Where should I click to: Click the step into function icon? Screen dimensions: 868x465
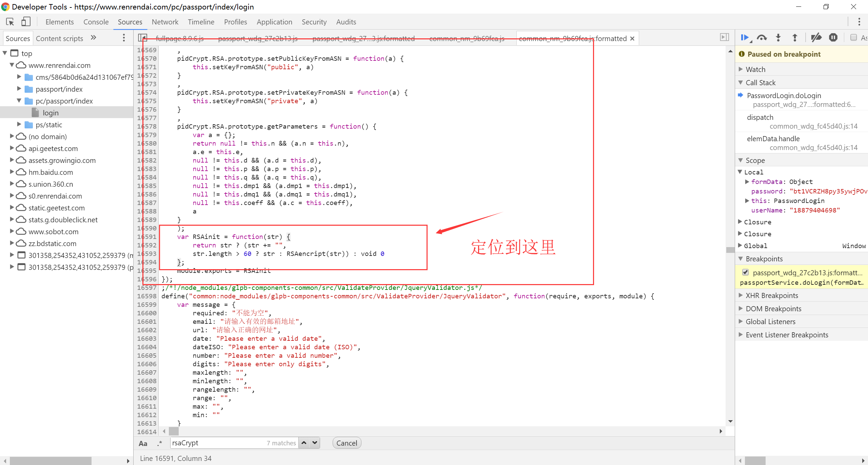778,38
